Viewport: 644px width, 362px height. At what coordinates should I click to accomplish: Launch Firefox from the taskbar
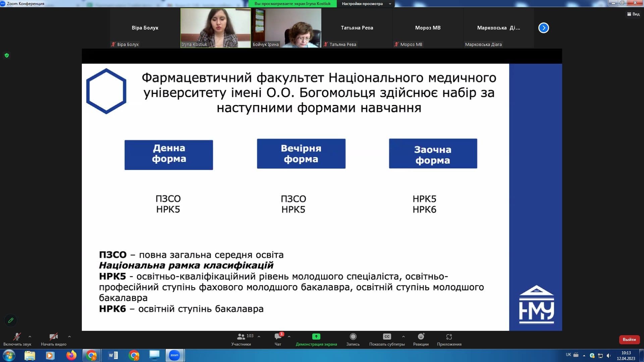coord(71,355)
